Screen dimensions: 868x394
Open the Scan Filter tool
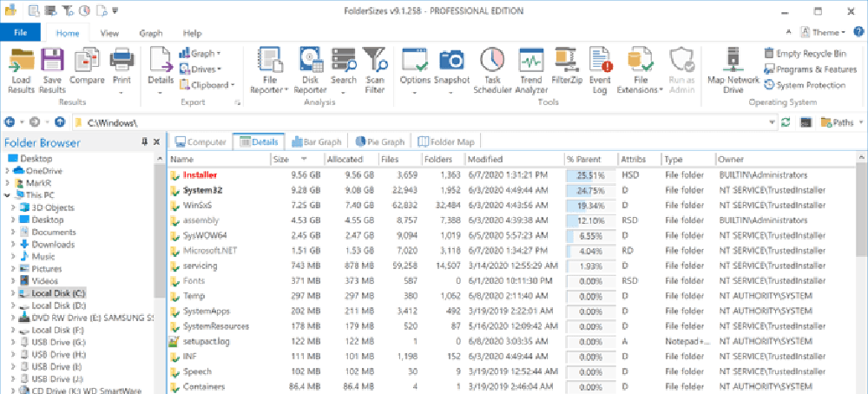pos(375,70)
